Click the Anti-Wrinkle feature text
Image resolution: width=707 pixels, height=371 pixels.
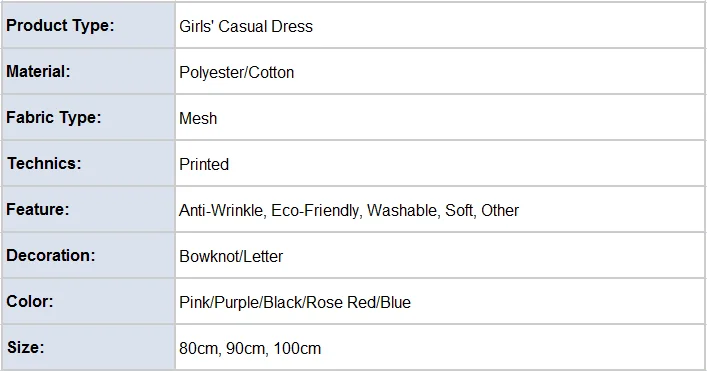221,210
